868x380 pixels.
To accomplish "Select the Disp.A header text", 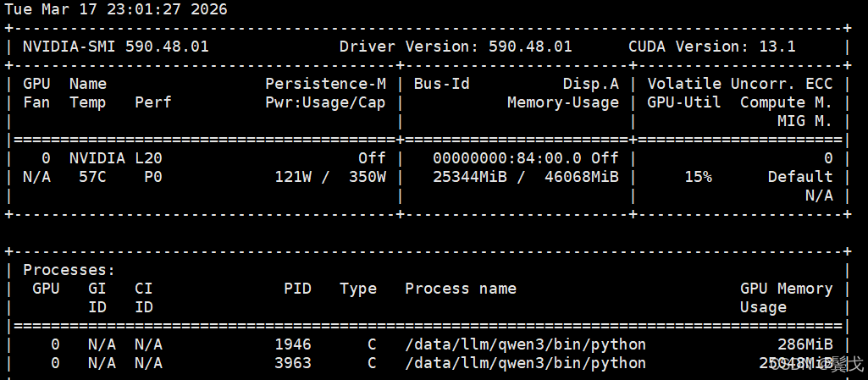I will [590, 84].
